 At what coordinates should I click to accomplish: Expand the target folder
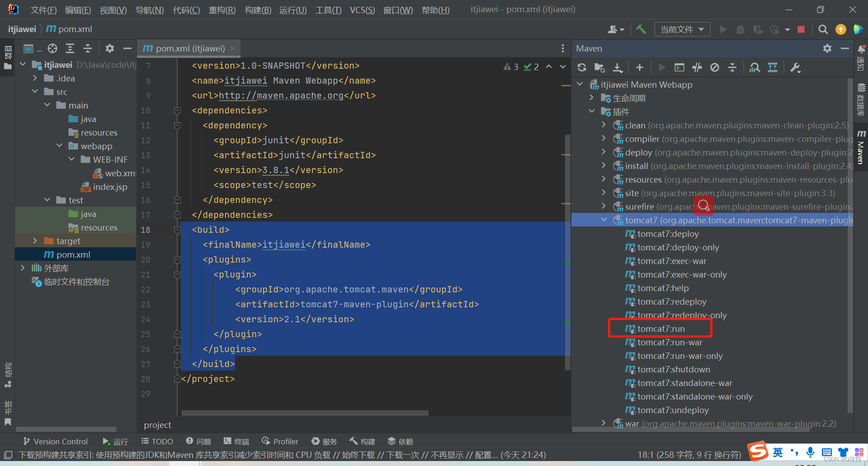pos(35,241)
